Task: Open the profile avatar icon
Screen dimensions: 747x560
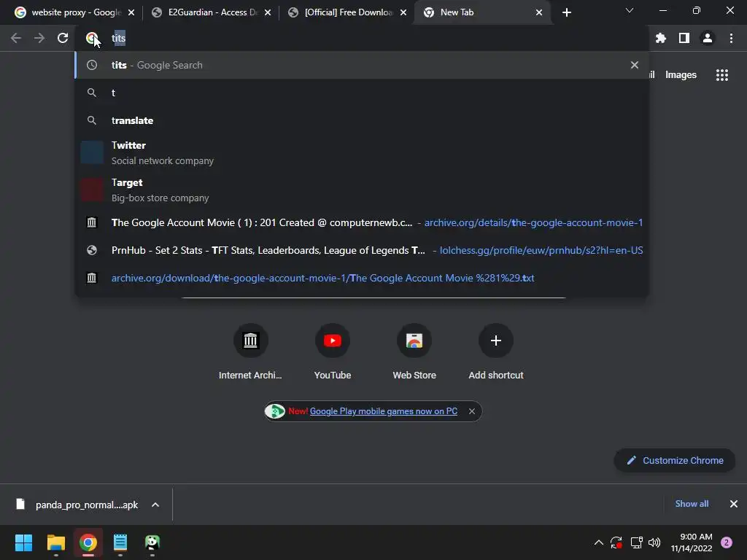Action: pyautogui.click(x=708, y=38)
